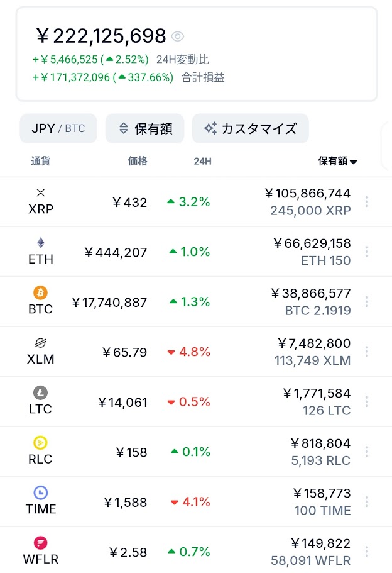Open the 保有額 sort selector button
The width and height of the screenshot is (392, 573).
[145, 128]
